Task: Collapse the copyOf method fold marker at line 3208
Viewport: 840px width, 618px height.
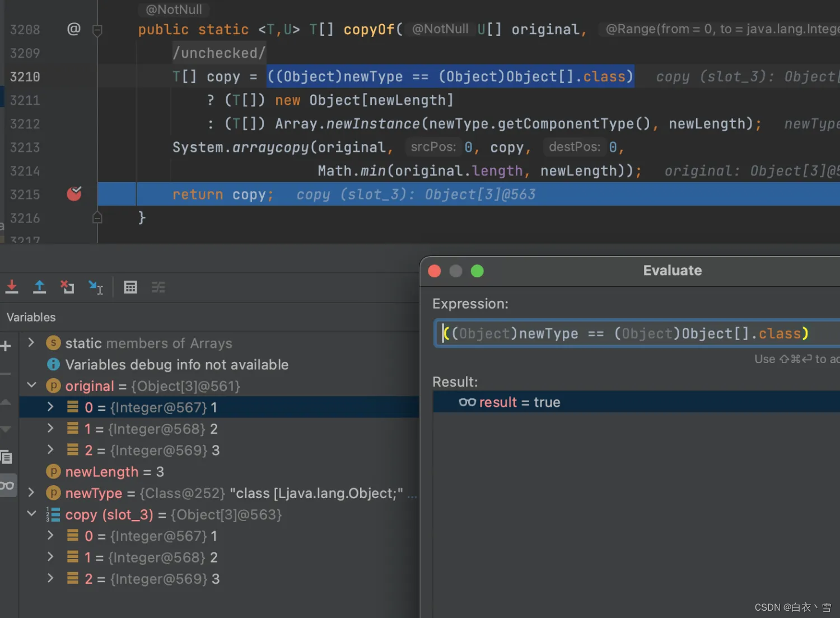Action: coord(97,30)
